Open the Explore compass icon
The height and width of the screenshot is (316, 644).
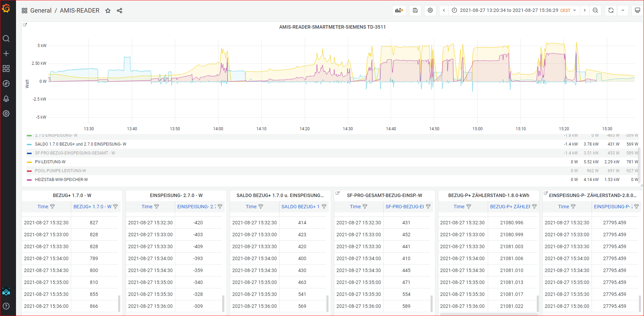click(6, 84)
